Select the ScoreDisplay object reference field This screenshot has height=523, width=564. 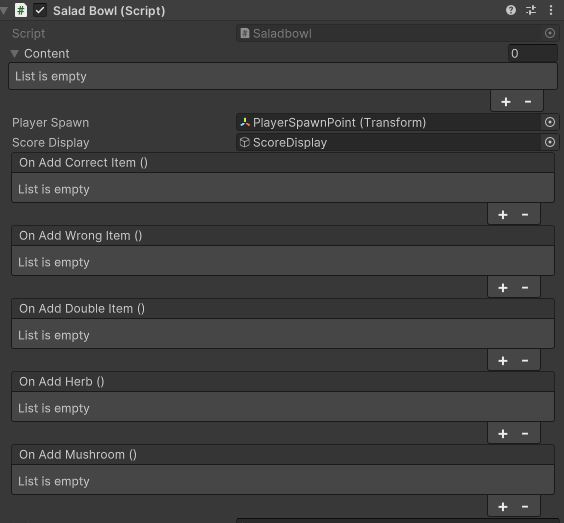(x=388, y=142)
